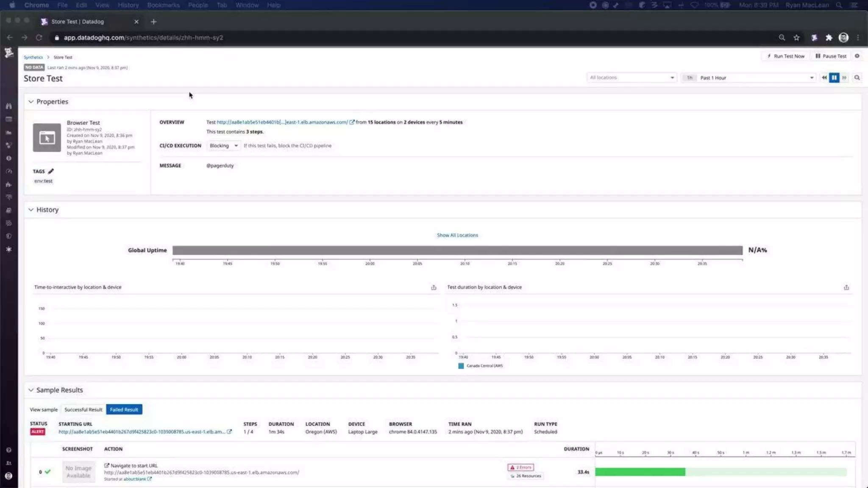
Task: Toggle the live time pause button
Action: pyautogui.click(x=834, y=78)
